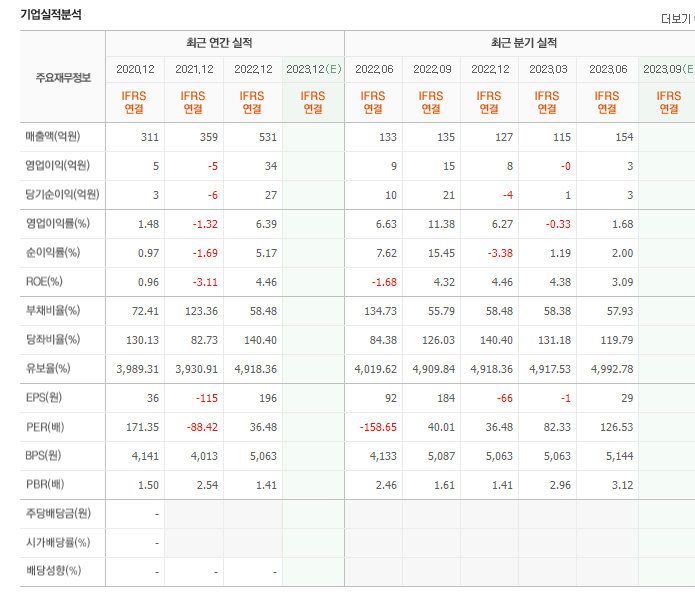Select the 2022.09 quarterly column header
The image size is (695, 595).
pyautogui.click(x=432, y=69)
